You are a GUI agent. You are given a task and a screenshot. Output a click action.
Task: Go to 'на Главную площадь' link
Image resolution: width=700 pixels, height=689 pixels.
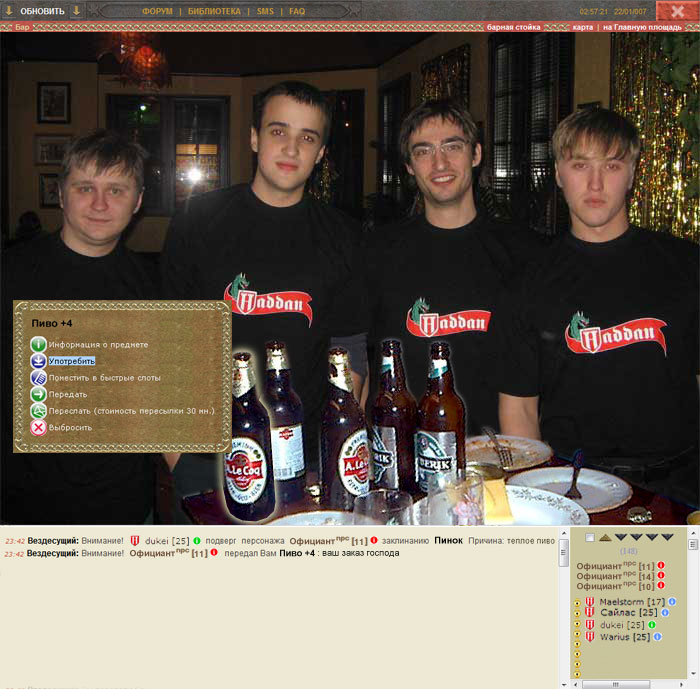643,27
